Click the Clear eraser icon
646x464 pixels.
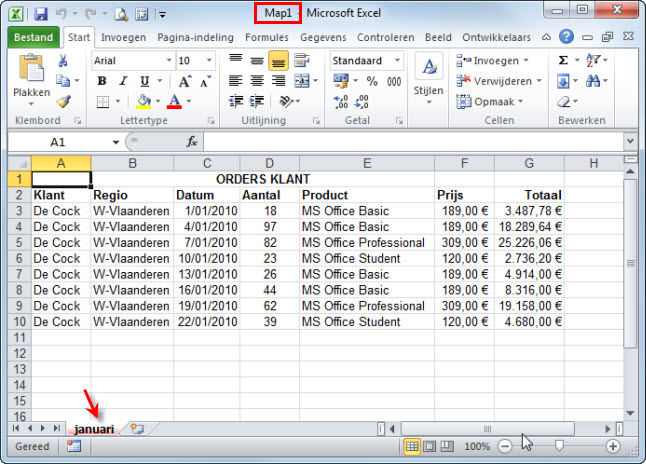(564, 101)
